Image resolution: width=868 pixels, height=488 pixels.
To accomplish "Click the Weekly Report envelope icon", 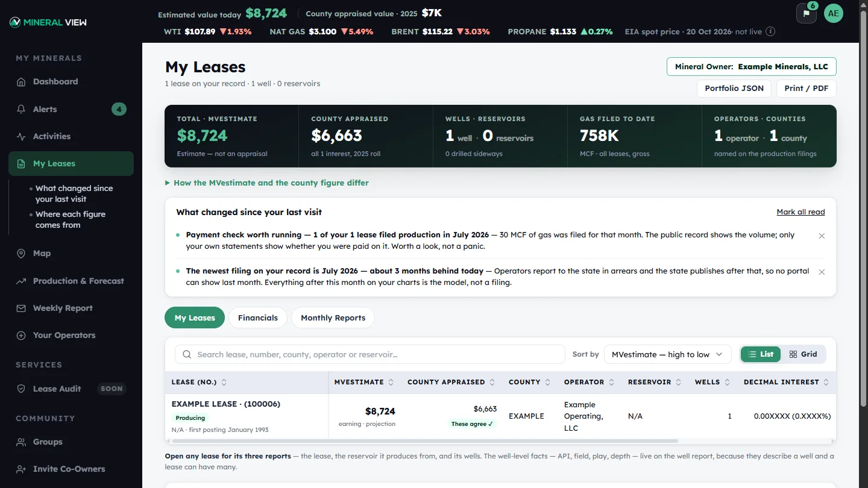I will click(x=21, y=308).
